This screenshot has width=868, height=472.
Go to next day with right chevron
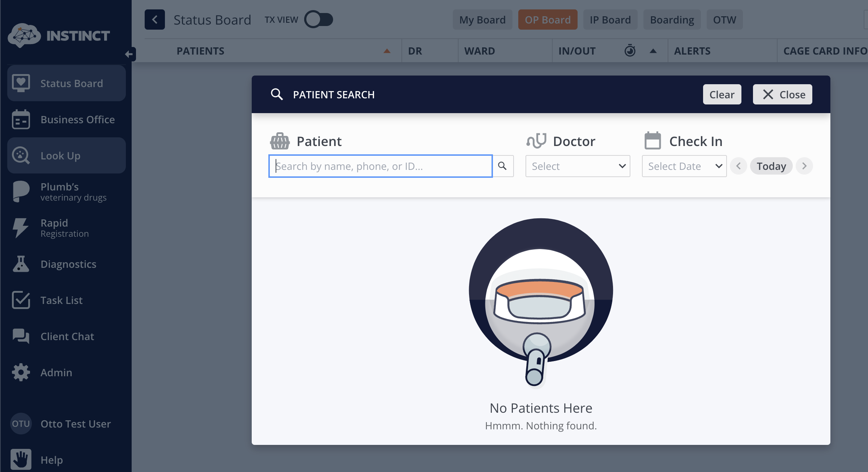pos(804,166)
